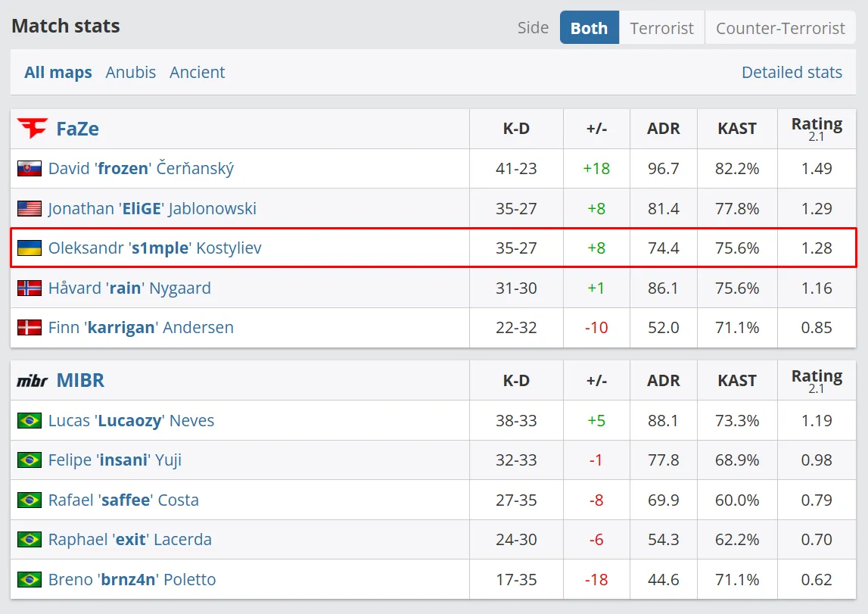
Task: Click insani's 68.9% KAST value
Action: click(x=737, y=460)
